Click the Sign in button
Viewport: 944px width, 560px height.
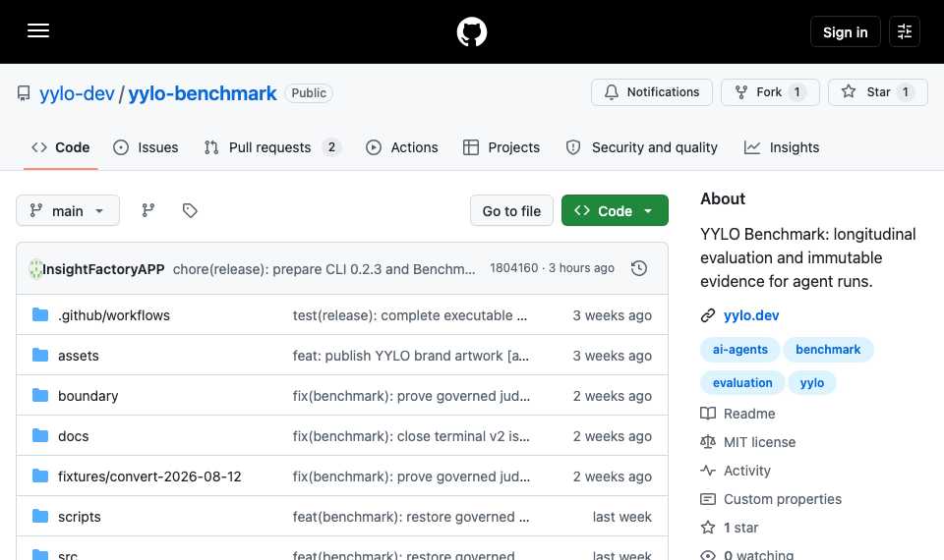point(846,31)
